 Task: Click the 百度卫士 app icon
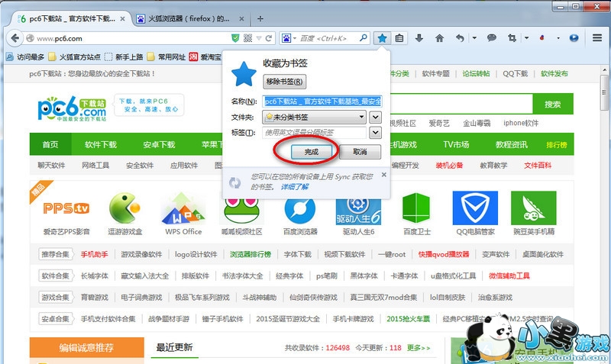[x=416, y=208]
